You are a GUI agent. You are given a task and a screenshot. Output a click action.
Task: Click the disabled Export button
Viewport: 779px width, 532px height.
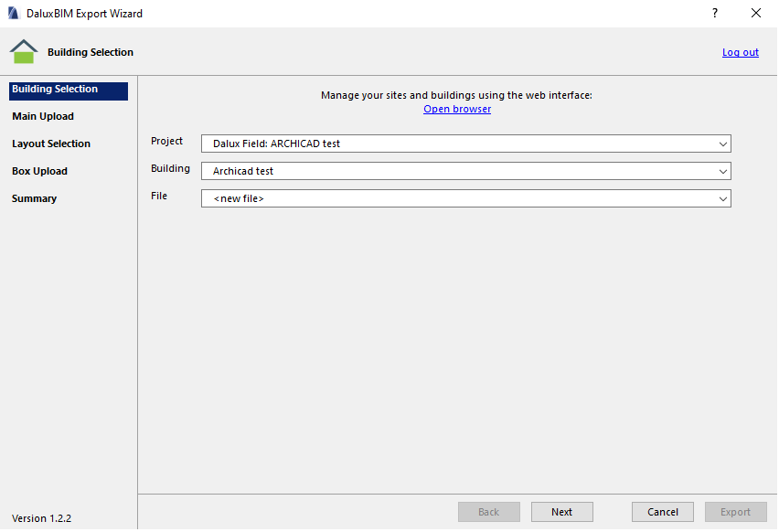735,512
